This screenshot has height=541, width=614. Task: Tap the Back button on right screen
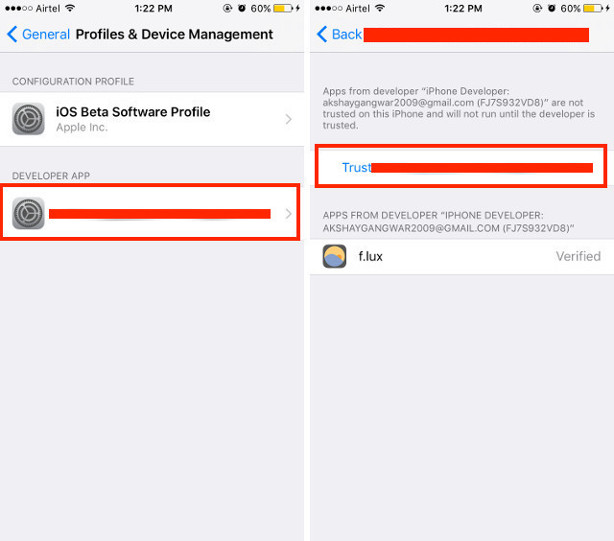coord(339,34)
